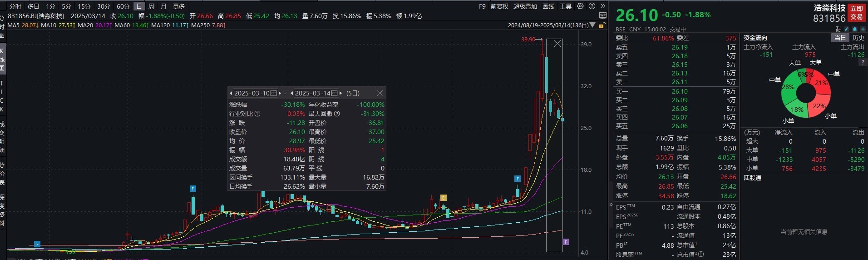868x260 pixels.
Task: Select the 周 weekly period tab
Action: coord(152,6)
